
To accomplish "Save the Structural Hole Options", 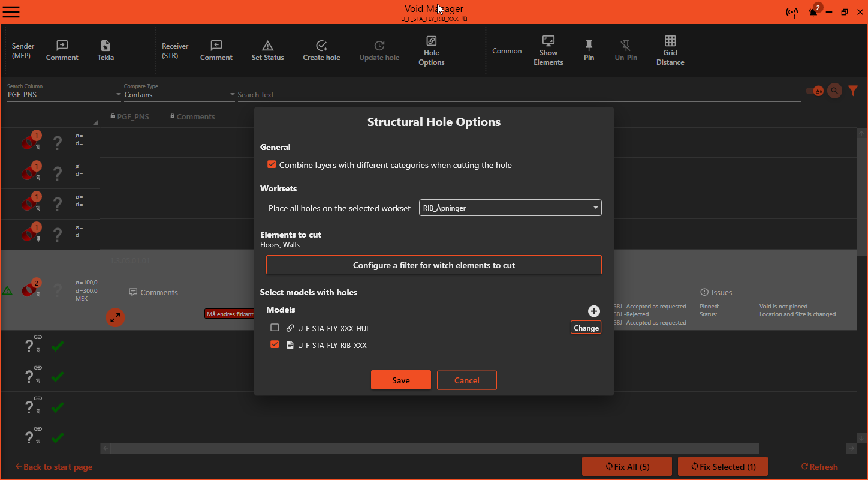I will [x=400, y=380].
